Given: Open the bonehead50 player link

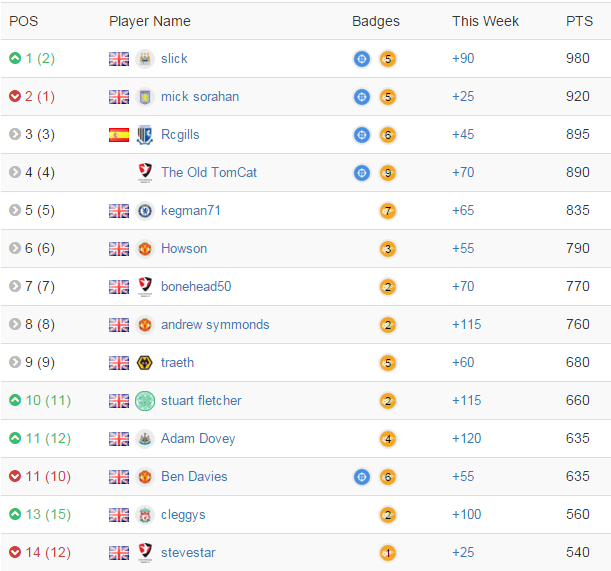Looking at the screenshot, I should click(196, 286).
